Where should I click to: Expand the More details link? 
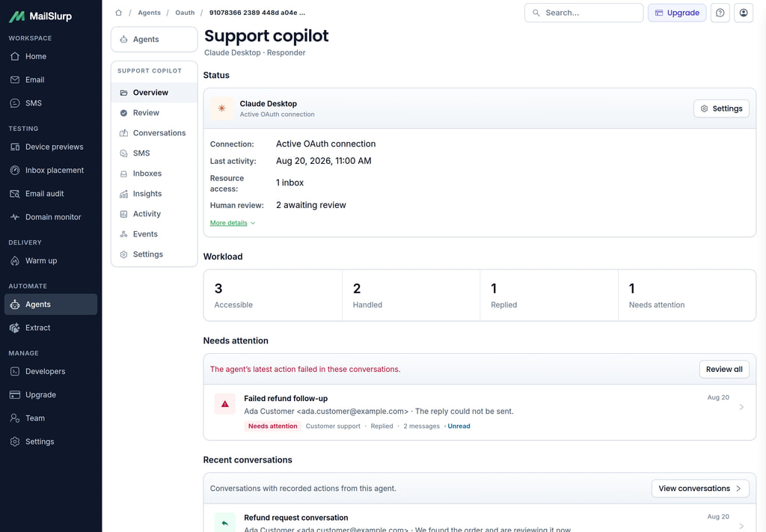coord(233,223)
